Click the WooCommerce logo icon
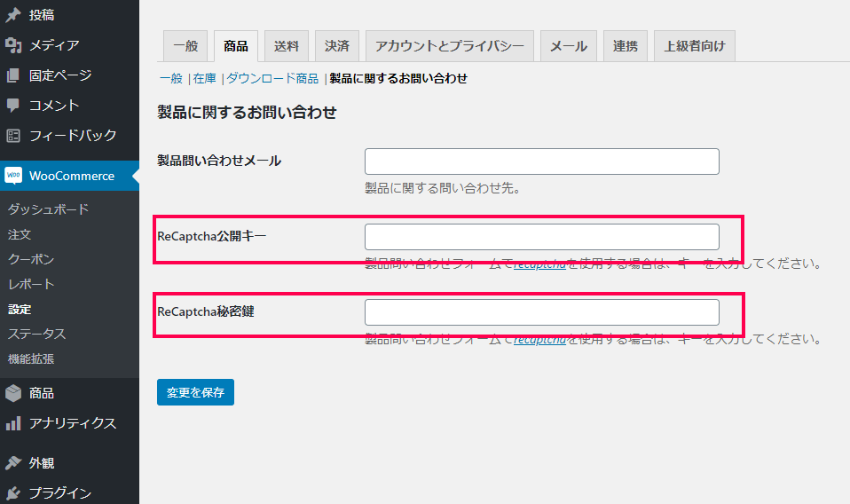The width and height of the screenshot is (850, 504). pyautogui.click(x=13, y=176)
